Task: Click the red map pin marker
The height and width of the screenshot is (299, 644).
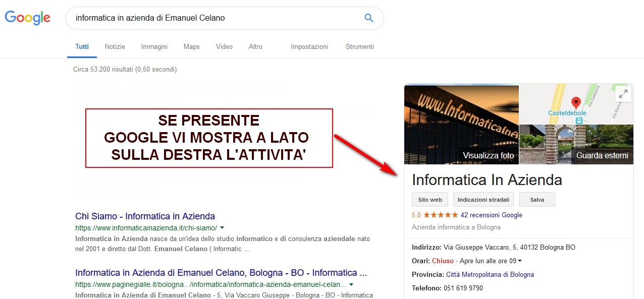Action: tap(576, 103)
